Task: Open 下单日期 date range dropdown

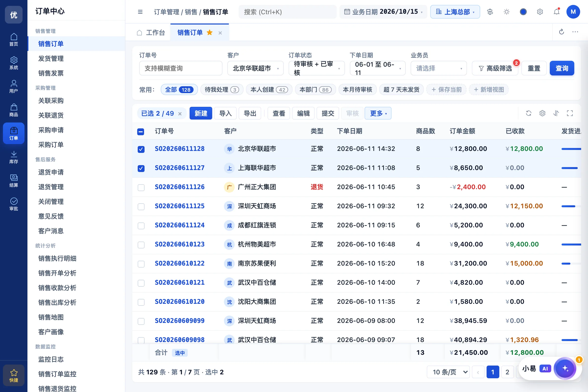Action: pyautogui.click(x=378, y=68)
